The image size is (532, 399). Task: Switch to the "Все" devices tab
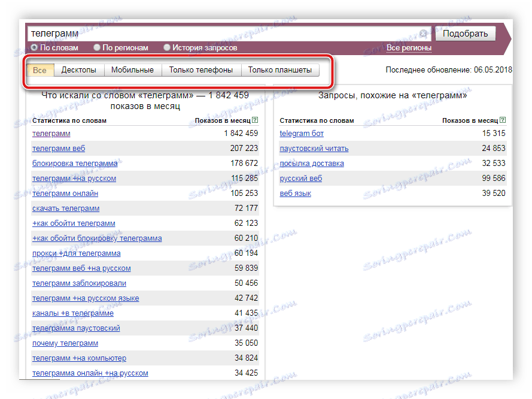(39, 70)
